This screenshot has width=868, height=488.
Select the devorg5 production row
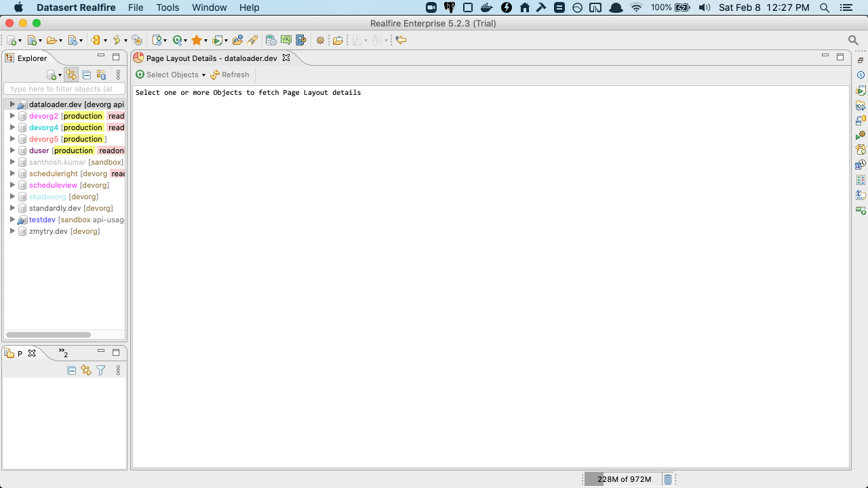point(65,139)
